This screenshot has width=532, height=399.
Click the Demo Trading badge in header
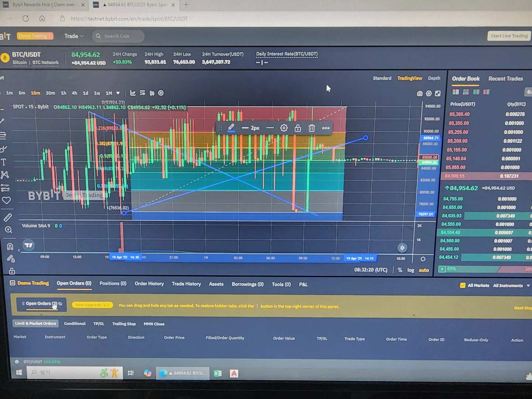[35, 36]
